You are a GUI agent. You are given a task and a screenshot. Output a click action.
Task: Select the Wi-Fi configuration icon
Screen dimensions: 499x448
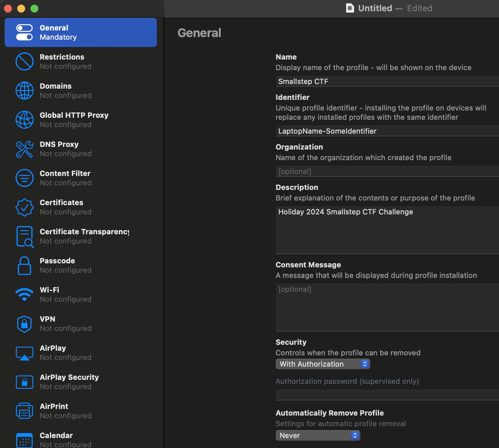point(24,294)
